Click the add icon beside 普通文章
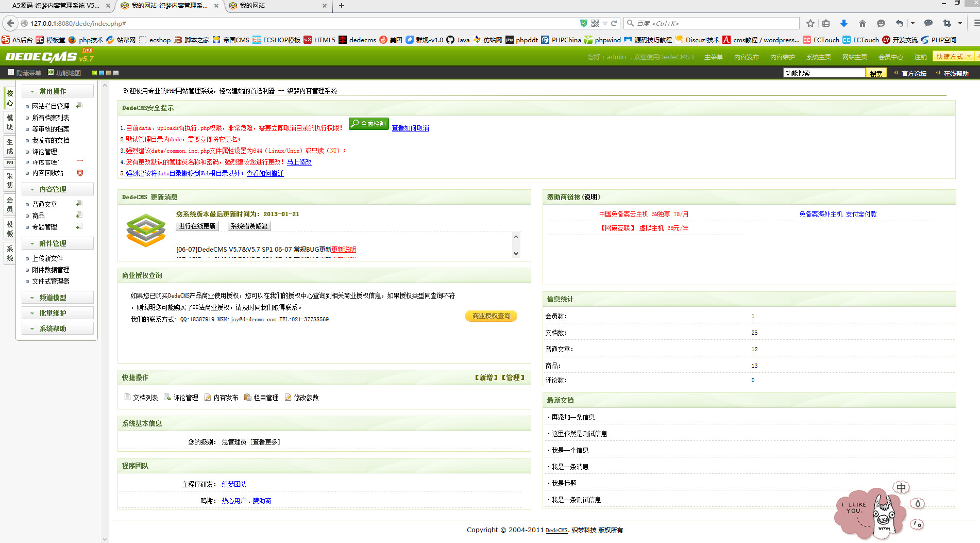The width and height of the screenshot is (980, 543). (79, 204)
